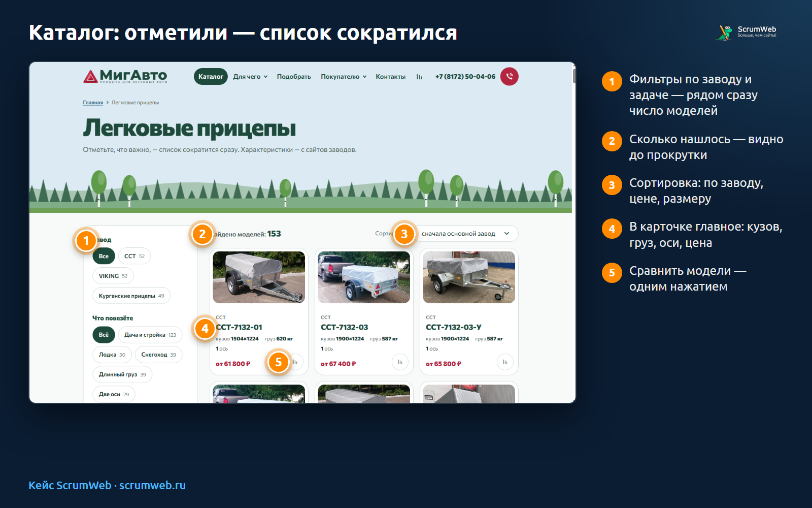
Task: Click the ССТ-7132-03-У trailer photo
Action: click(469, 277)
